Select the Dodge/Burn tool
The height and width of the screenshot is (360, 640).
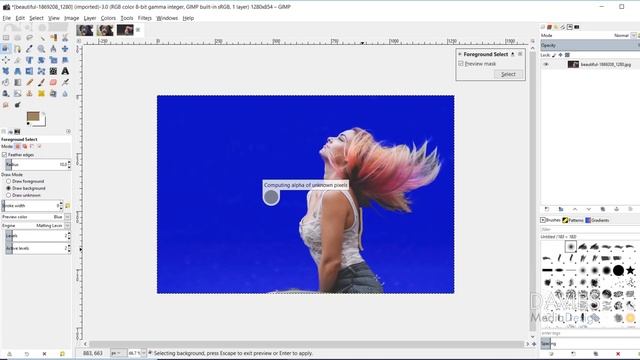[x=18, y=105]
